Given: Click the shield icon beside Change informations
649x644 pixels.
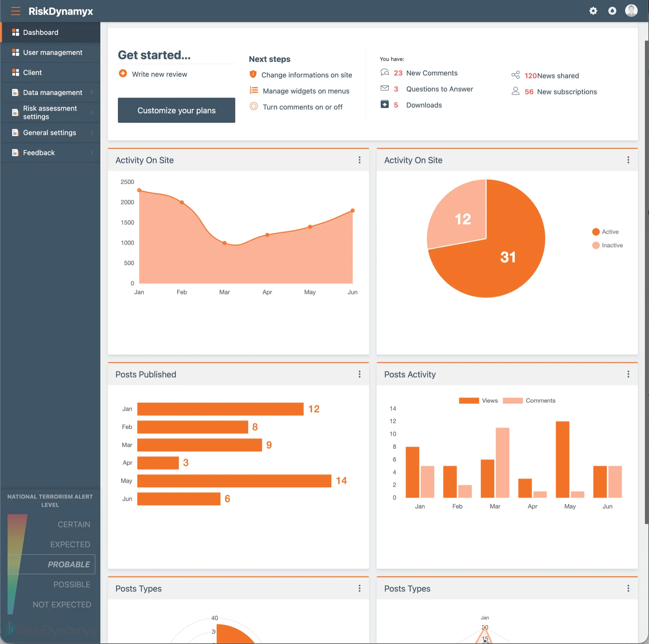Looking at the screenshot, I should (x=253, y=74).
